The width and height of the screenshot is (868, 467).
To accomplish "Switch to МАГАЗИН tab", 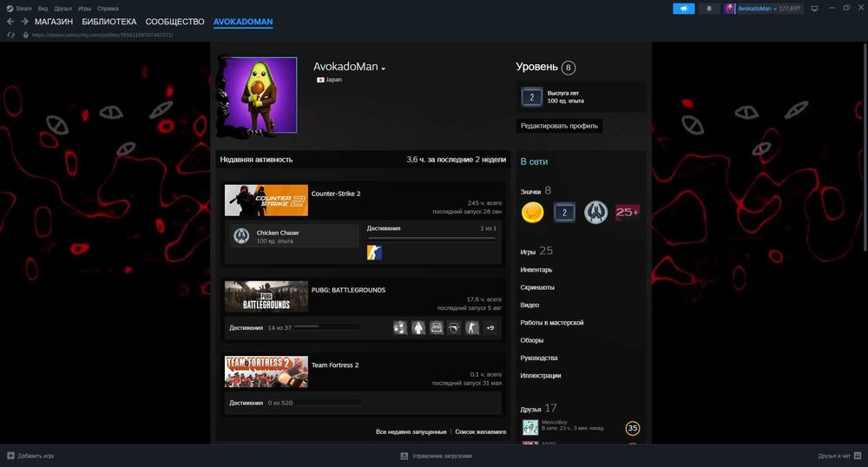I will 54,22.
